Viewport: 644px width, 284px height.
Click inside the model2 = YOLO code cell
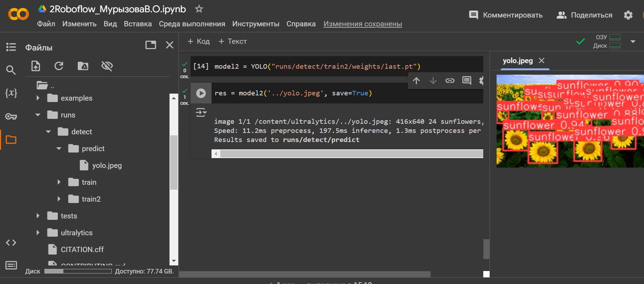(x=347, y=66)
